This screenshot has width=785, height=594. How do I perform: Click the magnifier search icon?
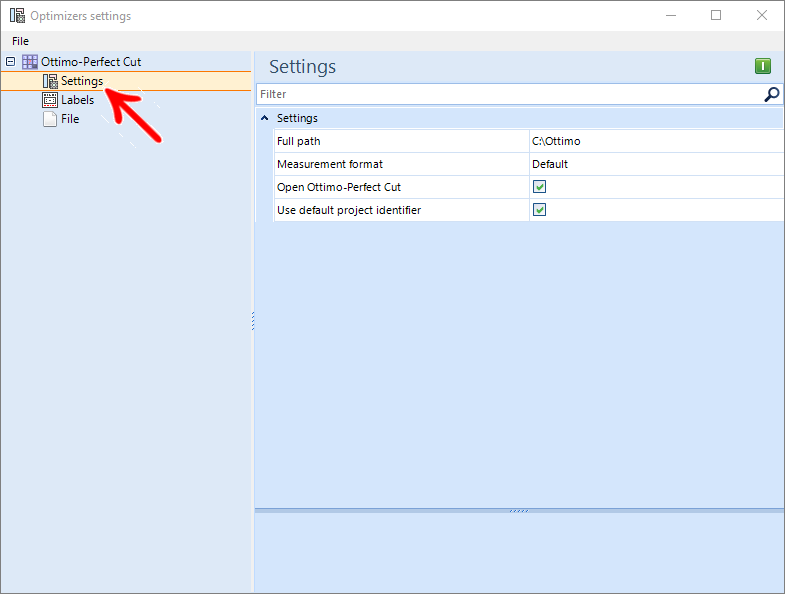(x=771, y=94)
